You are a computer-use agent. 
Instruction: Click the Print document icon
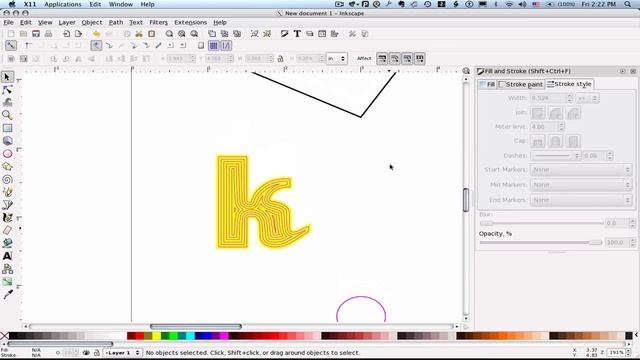(x=48, y=34)
